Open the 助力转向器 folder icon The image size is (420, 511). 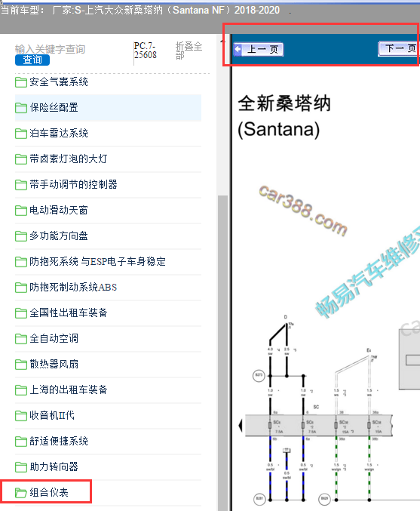point(21,467)
